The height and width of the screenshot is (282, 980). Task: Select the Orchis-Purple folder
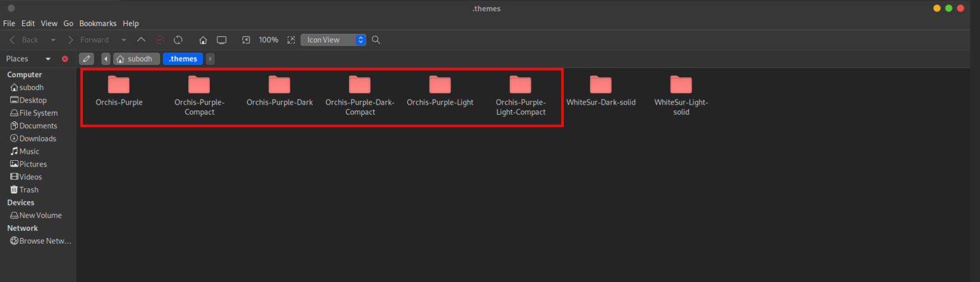(x=119, y=91)
